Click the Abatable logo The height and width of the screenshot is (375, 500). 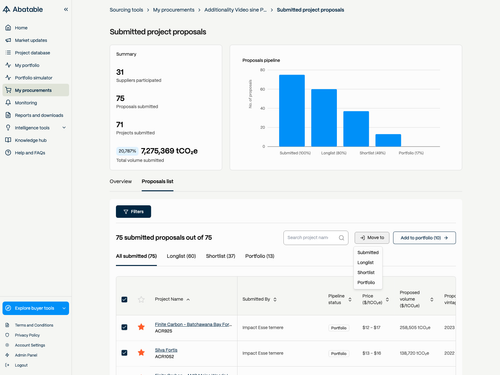[x=23, y=10]
